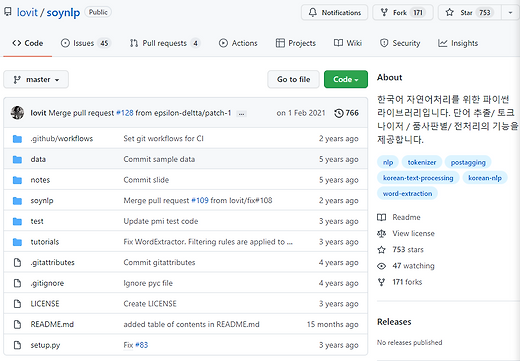
Task: Select the nlp topic tag
Action: (x=388, y=162)
